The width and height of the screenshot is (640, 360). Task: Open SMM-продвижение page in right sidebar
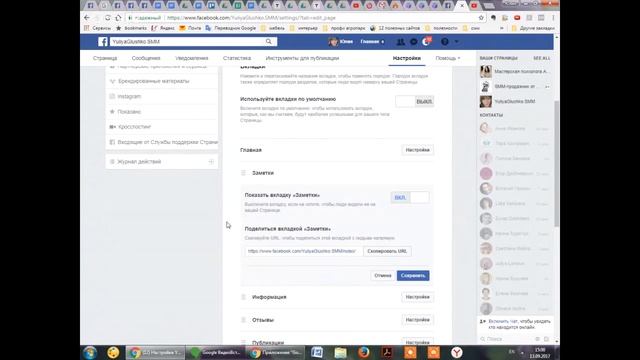coord(514,87)
